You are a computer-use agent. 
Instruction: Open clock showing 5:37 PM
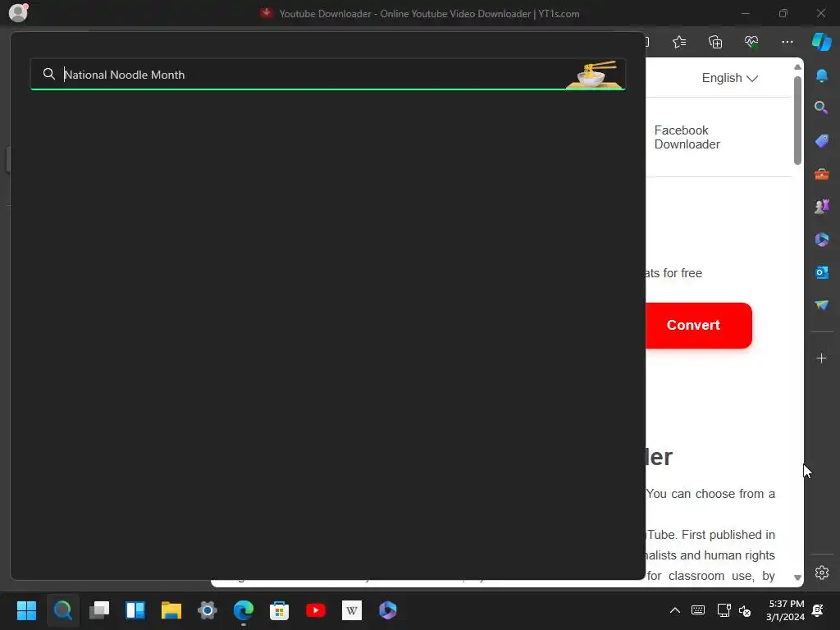[785, 610]
